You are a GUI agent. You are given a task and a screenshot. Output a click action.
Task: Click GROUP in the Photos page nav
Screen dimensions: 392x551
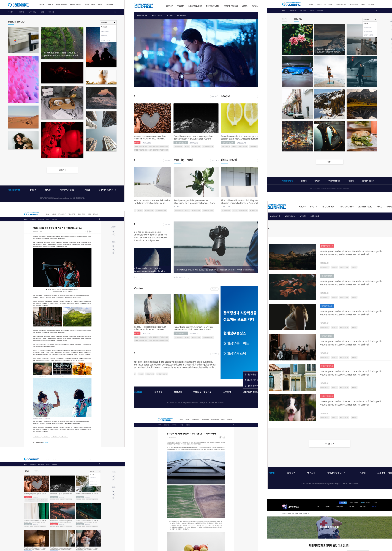tap(312, 4)
